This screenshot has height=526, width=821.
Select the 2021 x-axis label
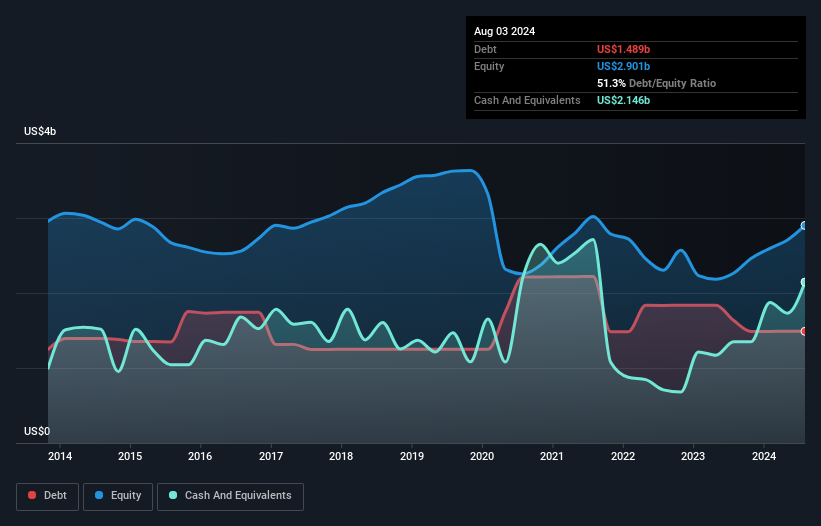552,456
